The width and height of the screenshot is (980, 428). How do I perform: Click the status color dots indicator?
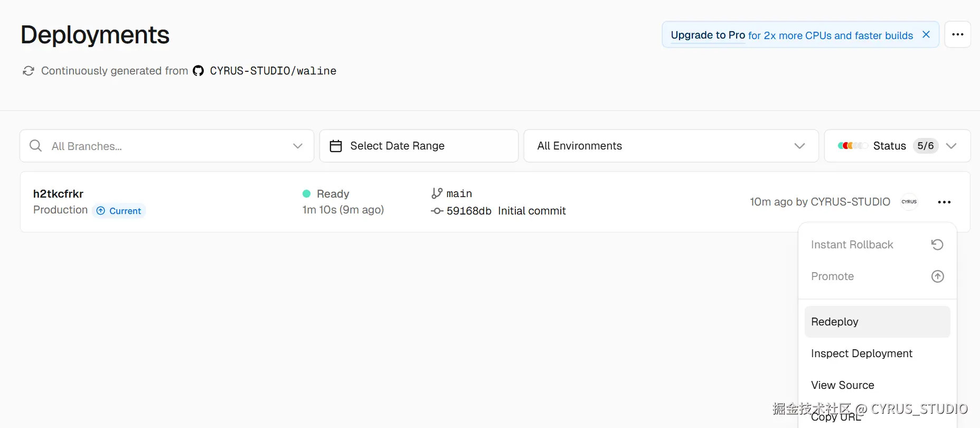[852, 146]
